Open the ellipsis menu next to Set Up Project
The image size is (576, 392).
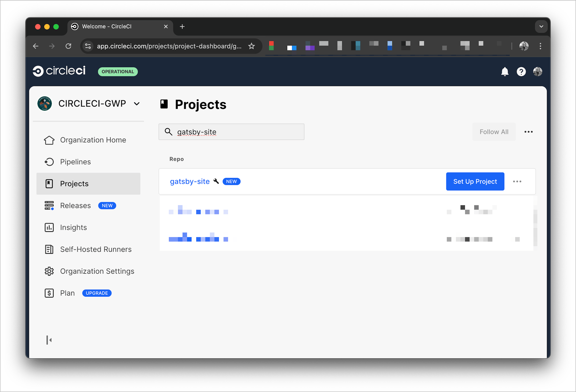(x=517, y=181)
